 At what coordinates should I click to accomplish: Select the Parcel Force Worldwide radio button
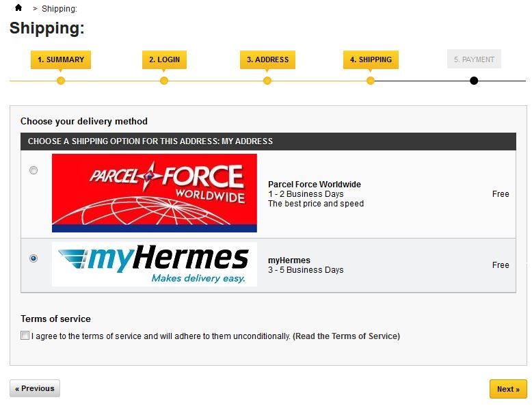(34, 170)
